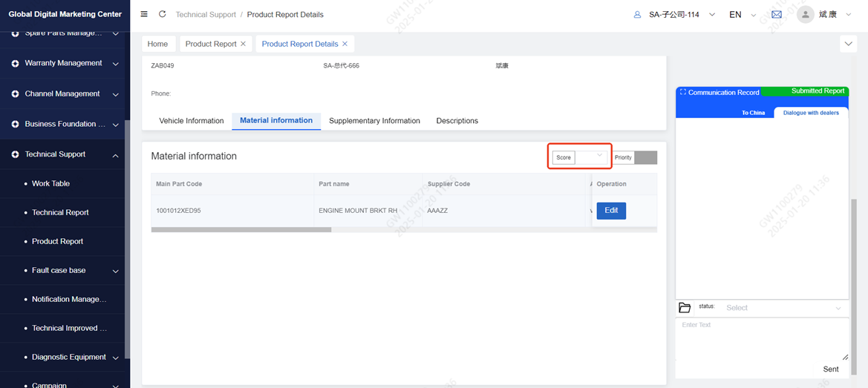Image resolution: width=868 pixels, height=388 pixels.
Task: Click the folder icon beside status
Action: [685, 308]
